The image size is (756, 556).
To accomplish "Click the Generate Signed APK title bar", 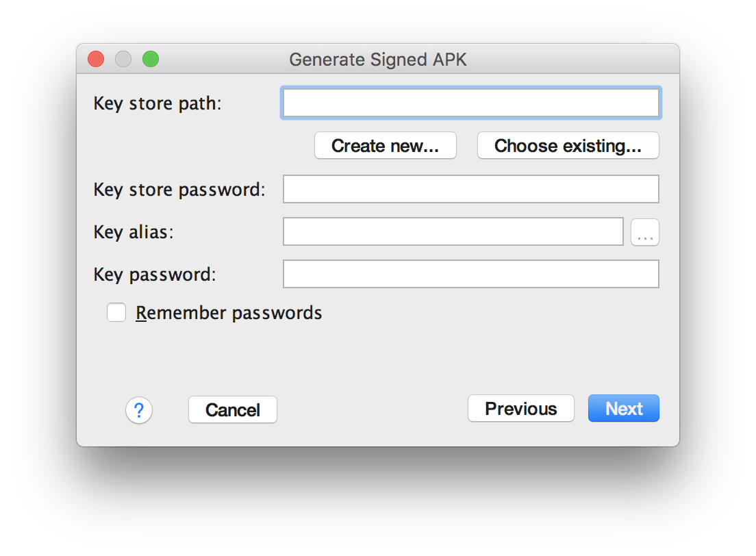I will pyautogui.click(x=378, y=60).
